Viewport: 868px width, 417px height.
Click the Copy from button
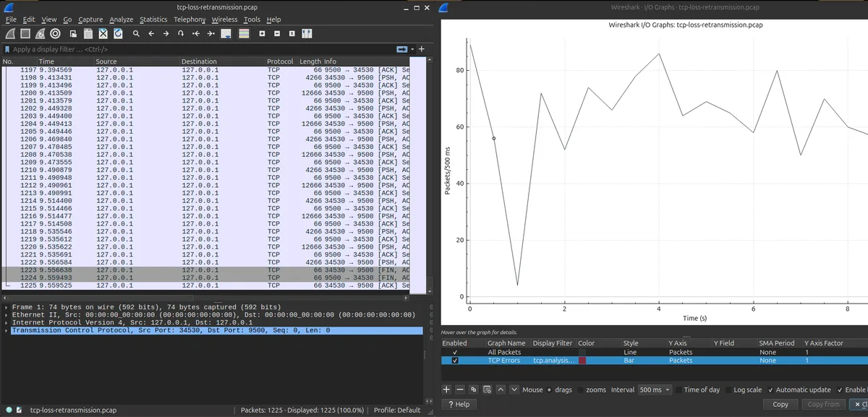(x=823, y=405)
